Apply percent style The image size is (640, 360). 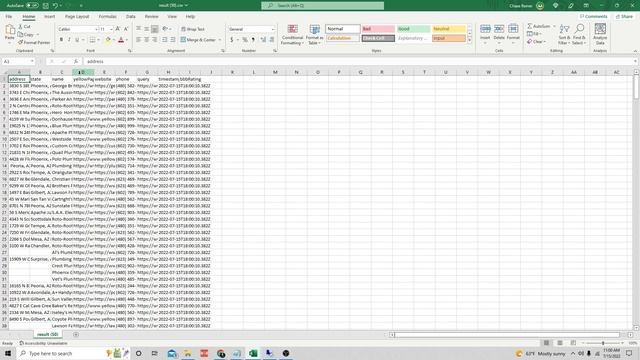point(245,40)
